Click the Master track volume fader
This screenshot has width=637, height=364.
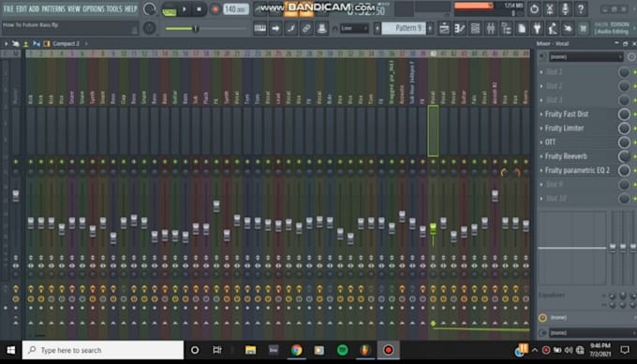pos(15,196)
